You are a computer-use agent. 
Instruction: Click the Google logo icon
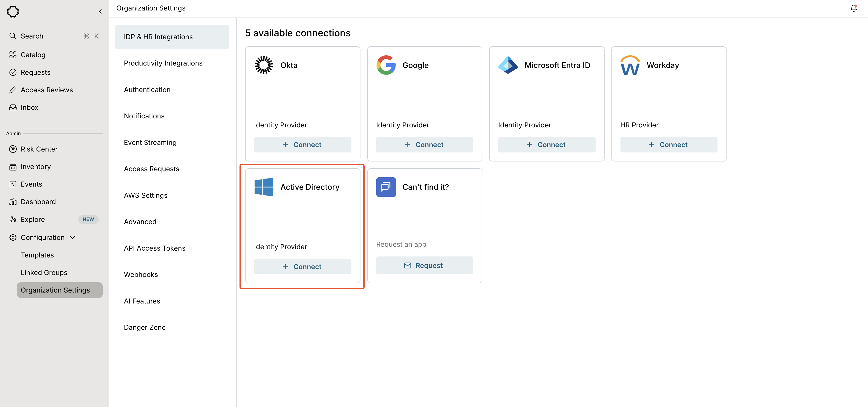[386, 65]
